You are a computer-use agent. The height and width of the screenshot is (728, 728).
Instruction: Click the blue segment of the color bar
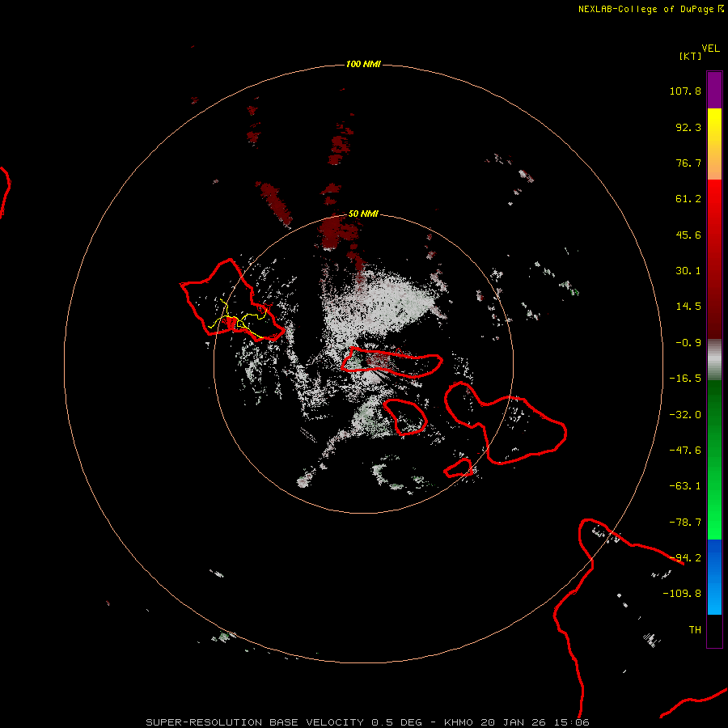click(x=714, y=577)
